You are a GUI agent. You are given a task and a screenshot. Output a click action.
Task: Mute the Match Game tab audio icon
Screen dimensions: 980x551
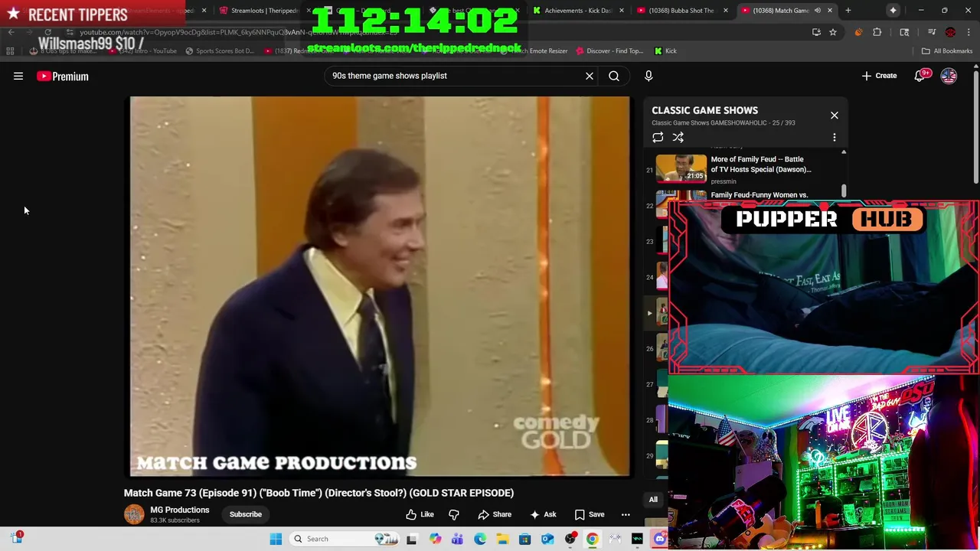coord(818,11)
